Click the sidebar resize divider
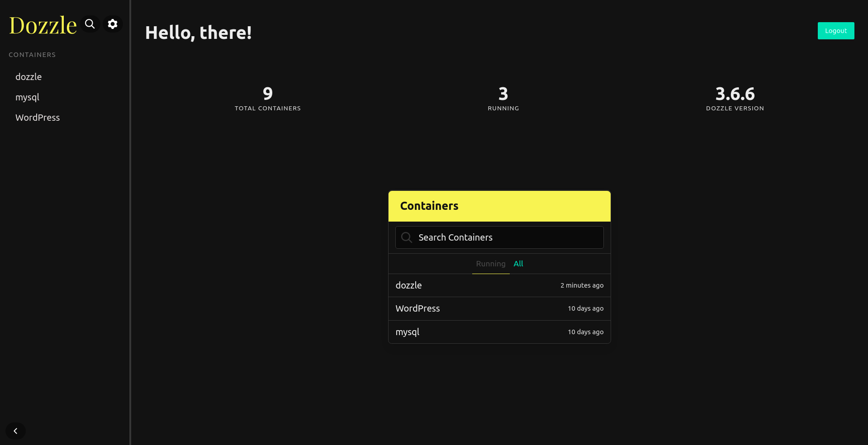This screenshot has width=868, height=445. 130,222
